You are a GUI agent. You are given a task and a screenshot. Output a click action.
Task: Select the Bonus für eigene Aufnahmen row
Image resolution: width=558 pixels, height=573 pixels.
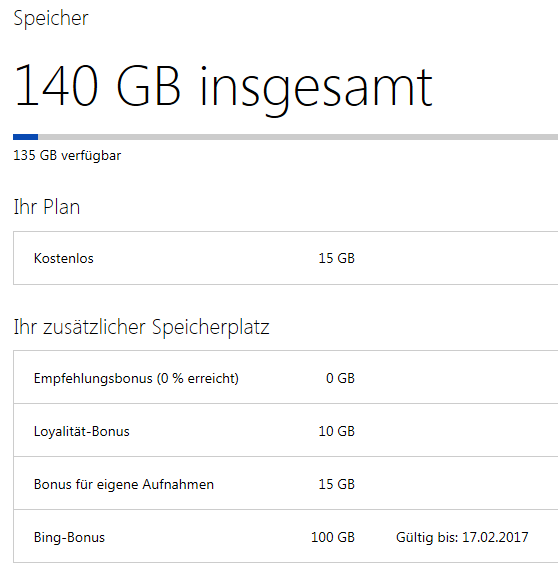coord(285,483)
